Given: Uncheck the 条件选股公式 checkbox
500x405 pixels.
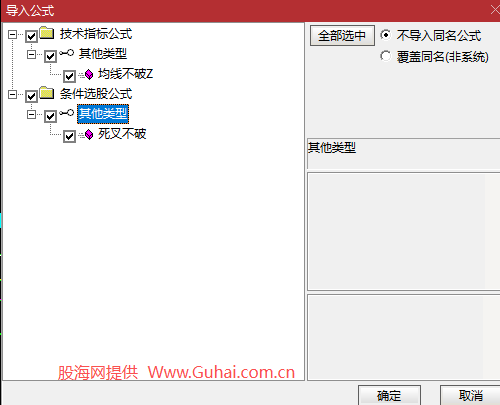Looking at the screenshot, I should [x=31, y=96].
